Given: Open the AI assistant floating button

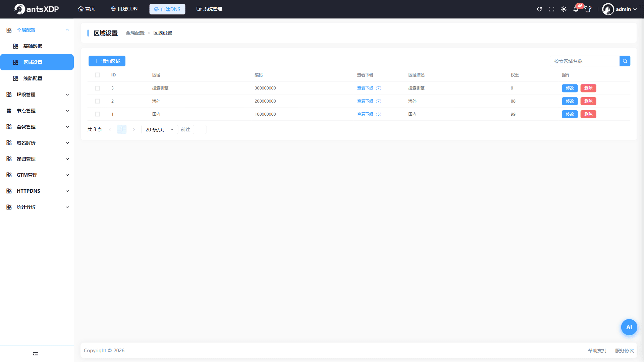Looking at the screenshot, I should (x=629, y=327).
